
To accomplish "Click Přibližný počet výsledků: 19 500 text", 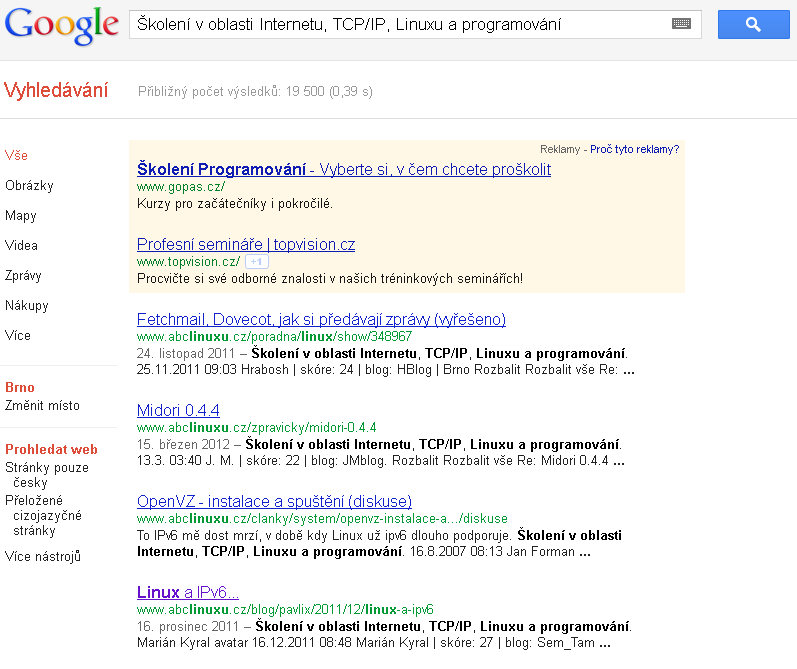I will pyautogui.click(x=231, y=92).
